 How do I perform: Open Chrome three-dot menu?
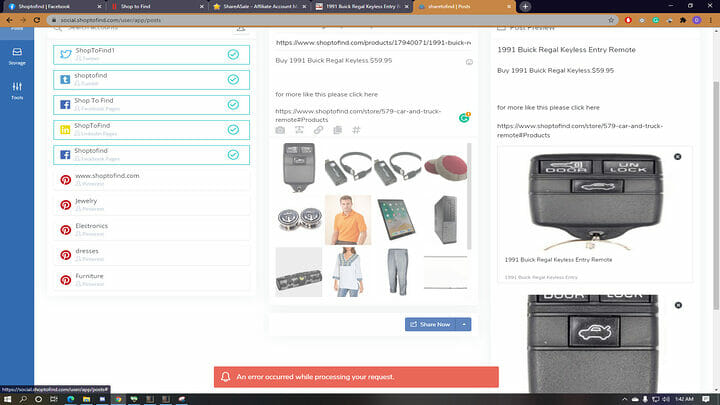pyautogui.click(x=711, y=20)
